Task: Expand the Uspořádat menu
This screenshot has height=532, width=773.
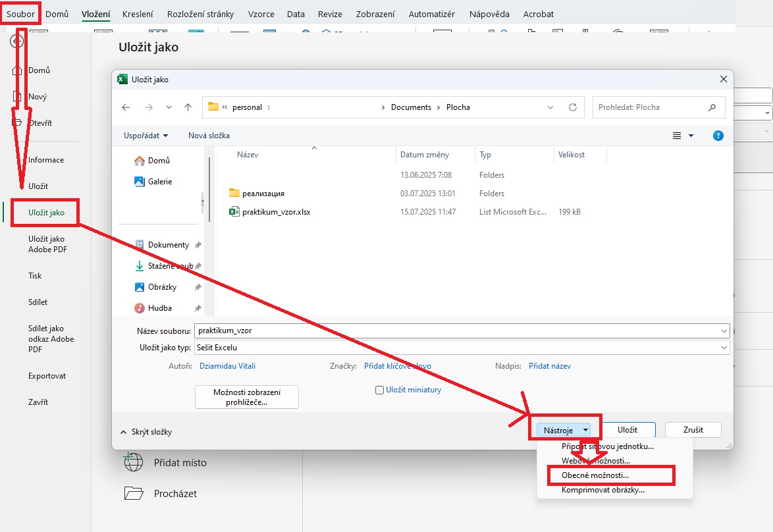Action: point(146,136)
